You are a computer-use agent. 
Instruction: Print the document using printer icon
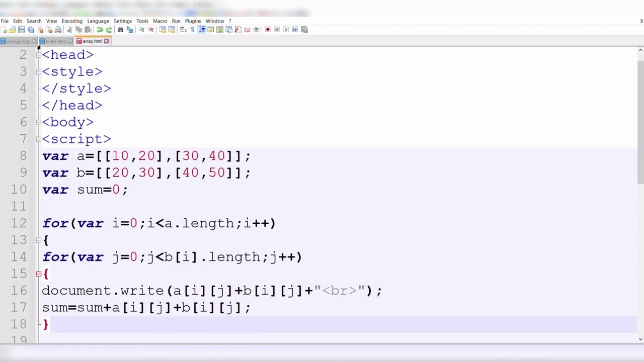[x=58, y=30]
